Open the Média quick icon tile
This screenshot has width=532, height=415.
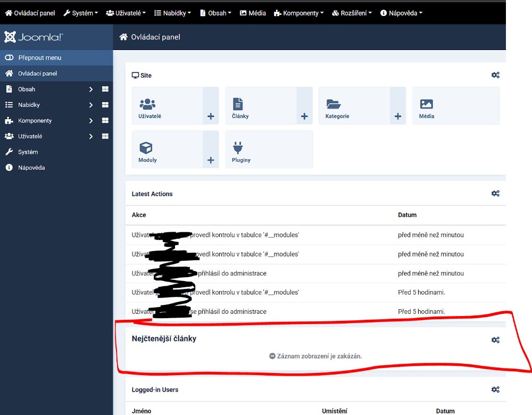[x=455, y=106]
